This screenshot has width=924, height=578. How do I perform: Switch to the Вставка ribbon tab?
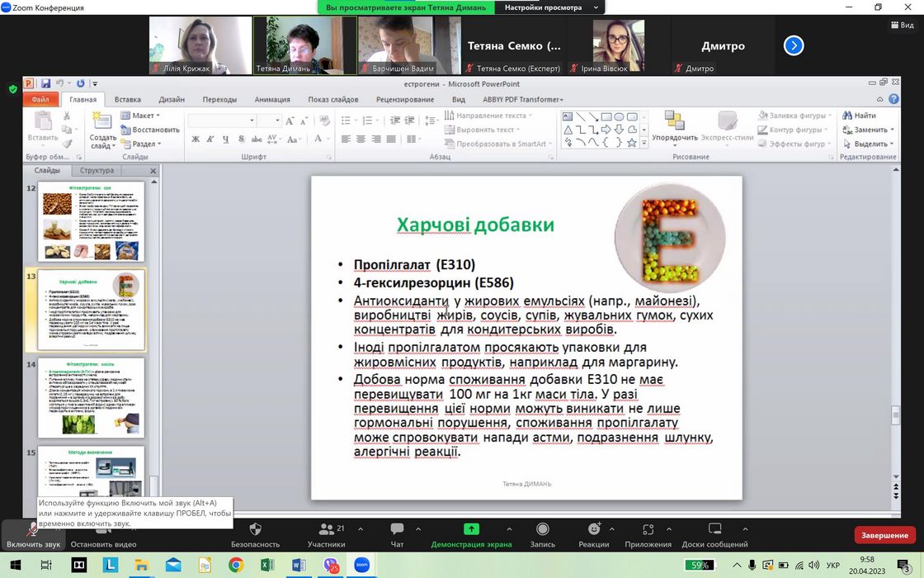[x=127, y=99]
